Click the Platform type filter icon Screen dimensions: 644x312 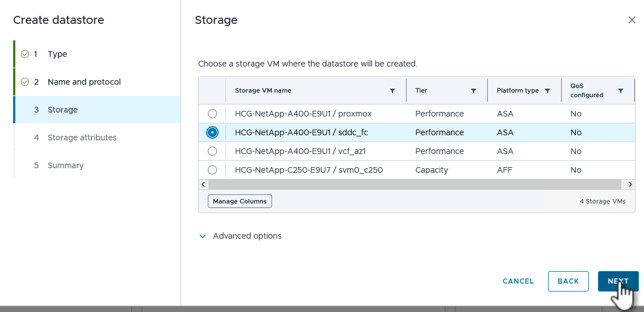547,91
